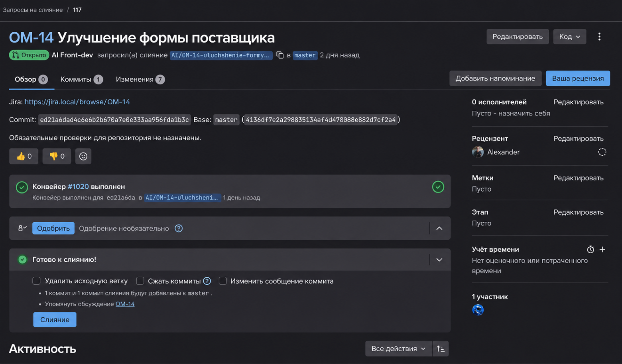Open the participant avatar

478,309
